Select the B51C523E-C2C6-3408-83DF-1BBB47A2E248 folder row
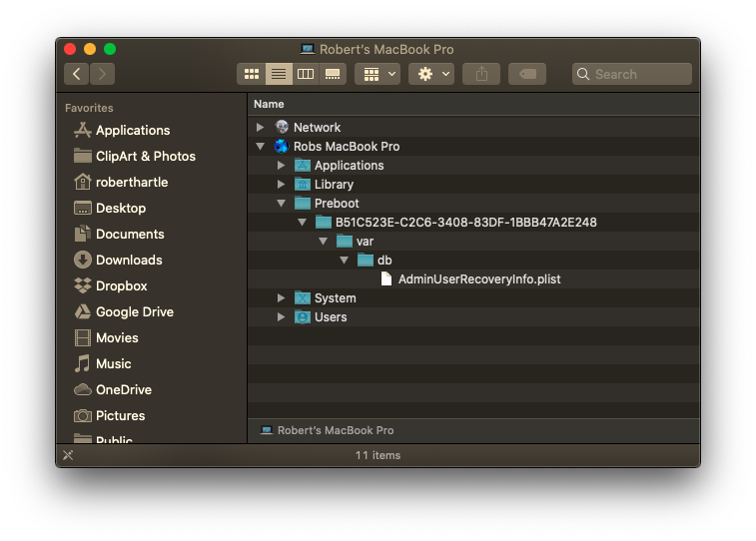The height and width of the screenshot is (541, 756). pos(474,222)
